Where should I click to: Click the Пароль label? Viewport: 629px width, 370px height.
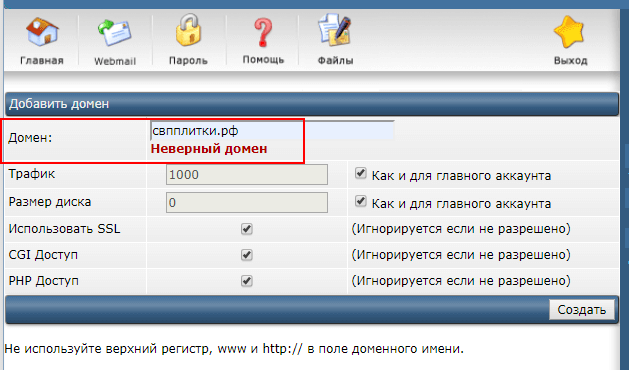(x=188, y=61)
